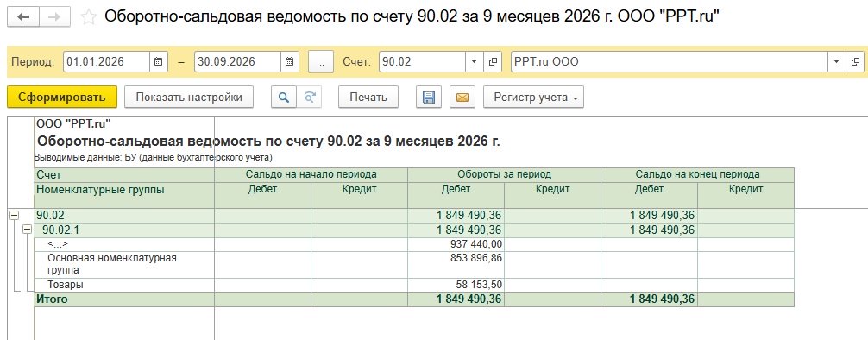Screen dimensions: 868x340
Task: Click turnover debit value 937 440,00
Action: pos(477,243)
